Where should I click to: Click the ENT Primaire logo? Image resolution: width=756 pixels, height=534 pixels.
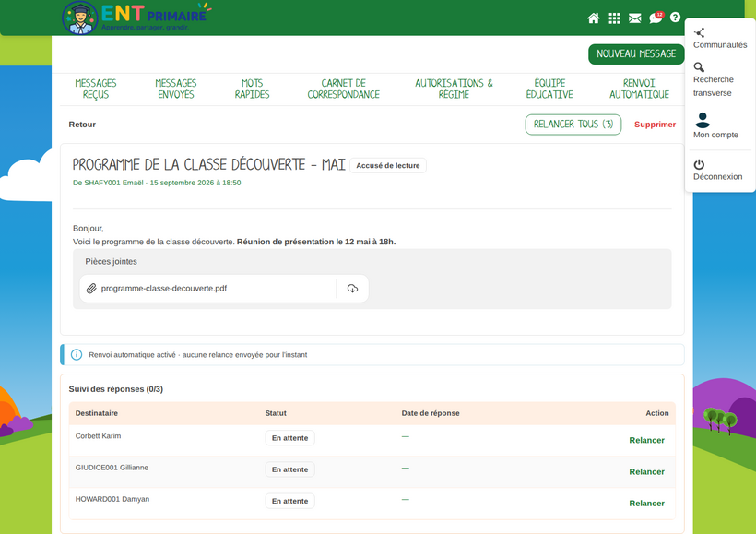pyautogui.click(x=136, y=18)
